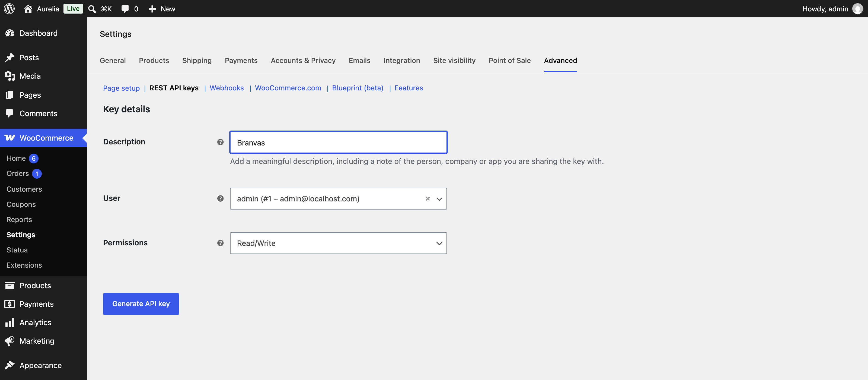This screenshot has height=380, width=868.
Task: Click the Payments dollar icon
Action: (10, 304)
